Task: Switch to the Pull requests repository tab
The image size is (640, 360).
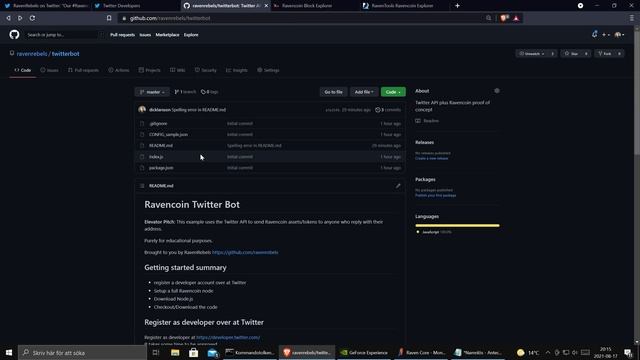Action: 83,70
